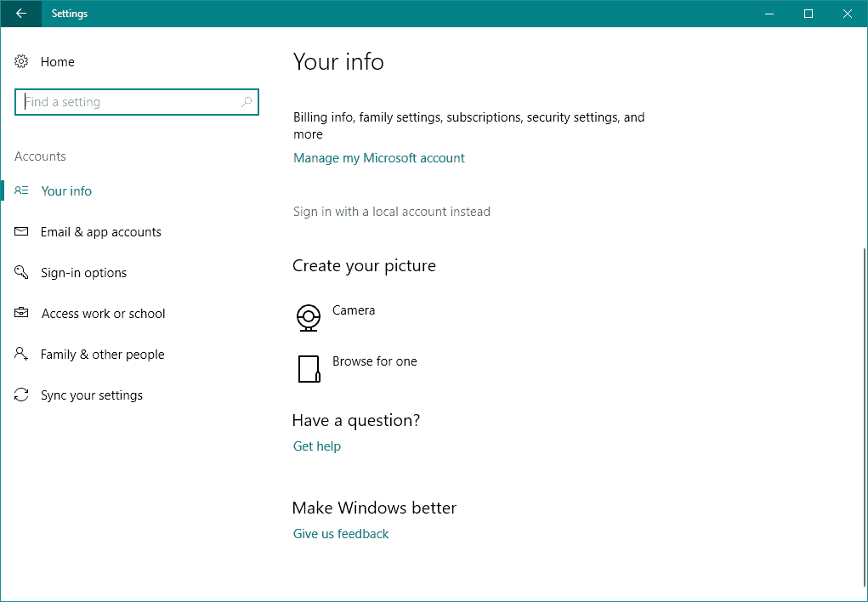Click the person-plus Family icon
This screenshot has height=602, width=868.
21,354
